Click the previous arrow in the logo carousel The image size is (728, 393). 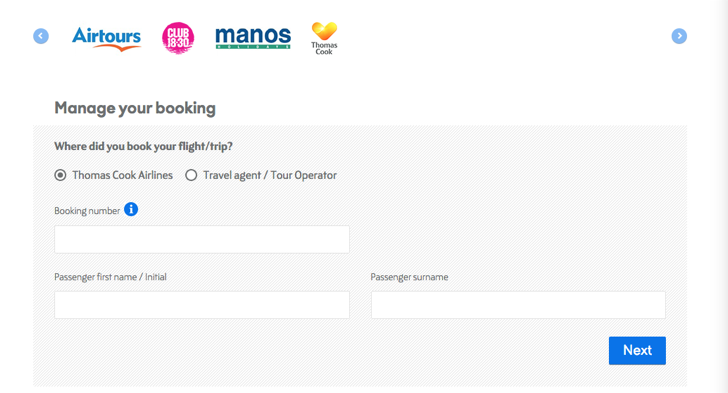(x=41, y=36)
